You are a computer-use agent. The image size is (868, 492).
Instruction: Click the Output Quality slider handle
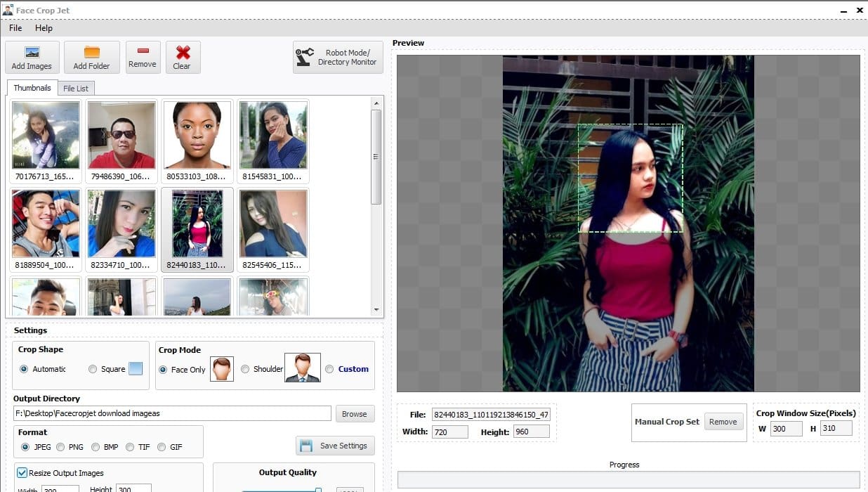(x=318, y=490)
